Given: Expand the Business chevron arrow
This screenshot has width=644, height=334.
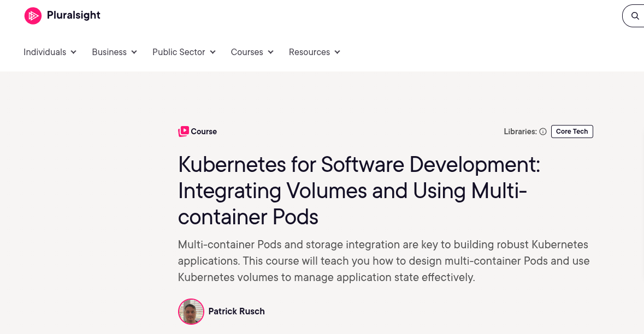Looking at the screenshot, I should 134,52.
